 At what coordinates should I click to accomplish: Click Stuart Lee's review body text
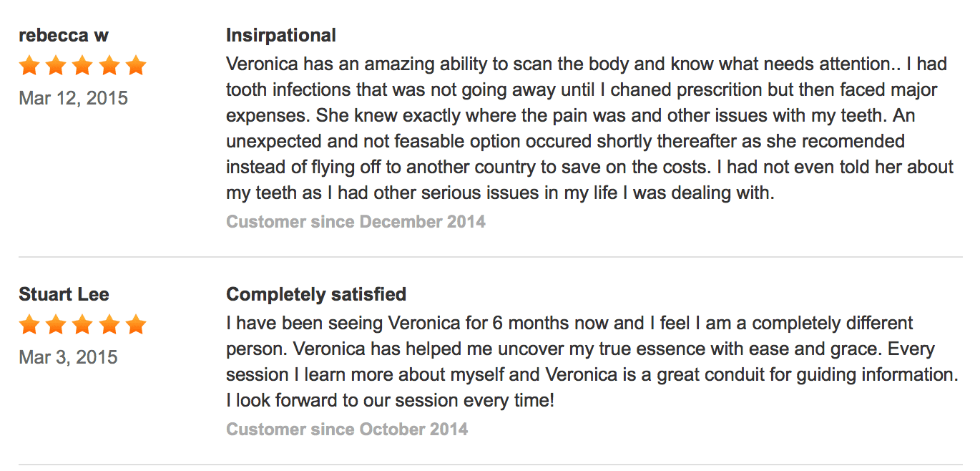(592, 361)
